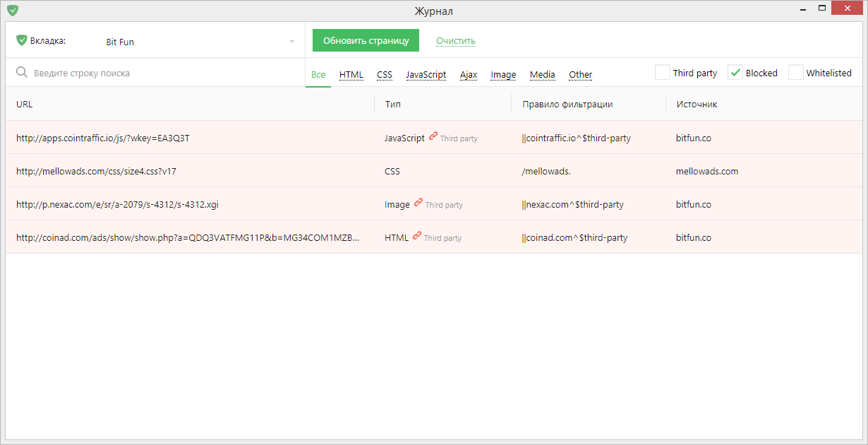Enable the Whitelisted checkbox
Screen dimensions: 868x445
(796, 72)
